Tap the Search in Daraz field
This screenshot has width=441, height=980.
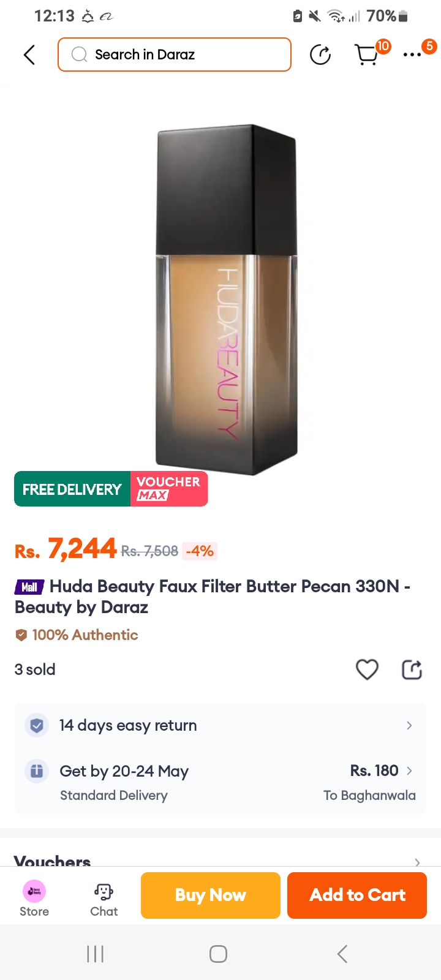coord(175,55)
